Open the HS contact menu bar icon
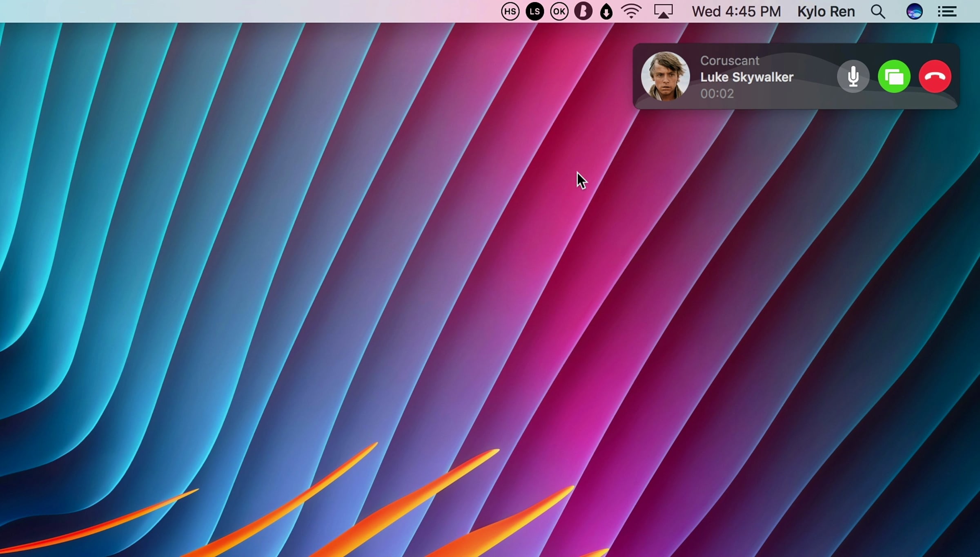The image size is (980, 557). 510,11
